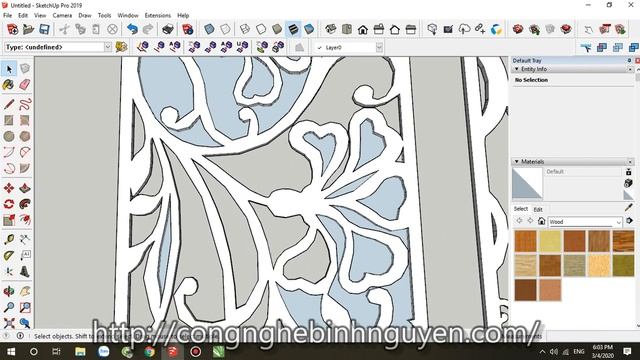This screenshot has height=360, width=640.
Task: Collapse the Entity Info panel
Action: coord(517,69)
